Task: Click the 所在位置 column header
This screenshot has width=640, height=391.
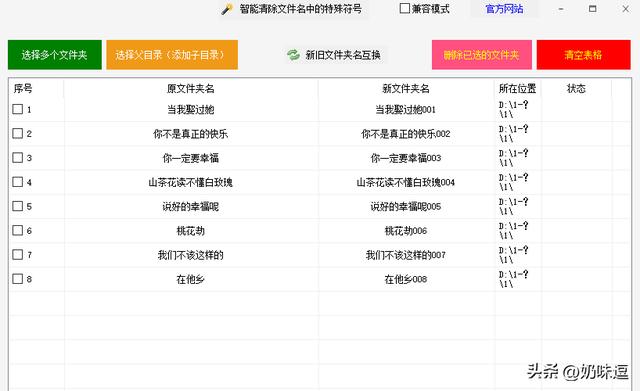Action: pos(518,88)
